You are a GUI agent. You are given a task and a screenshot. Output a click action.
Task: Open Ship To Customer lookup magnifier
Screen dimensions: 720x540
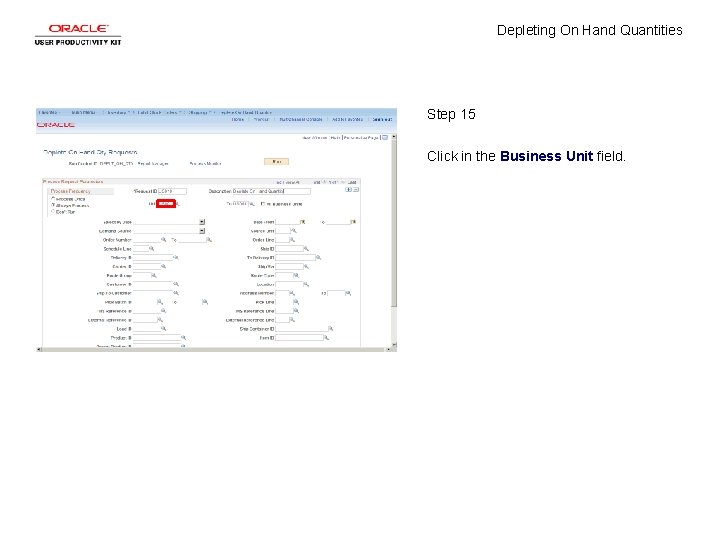tap(175, 293)
